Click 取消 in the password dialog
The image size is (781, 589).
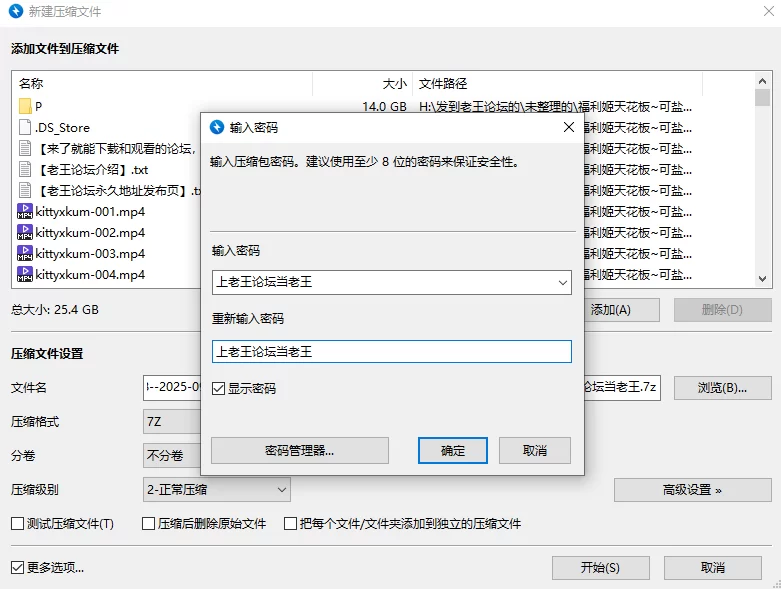535,451
